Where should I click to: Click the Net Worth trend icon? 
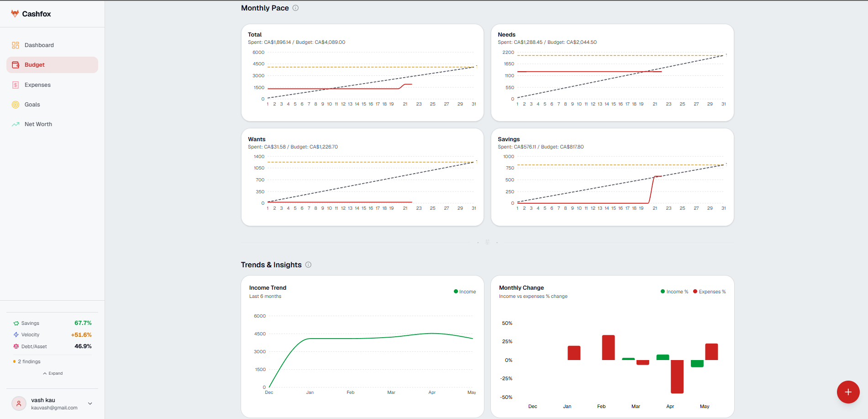16,124
